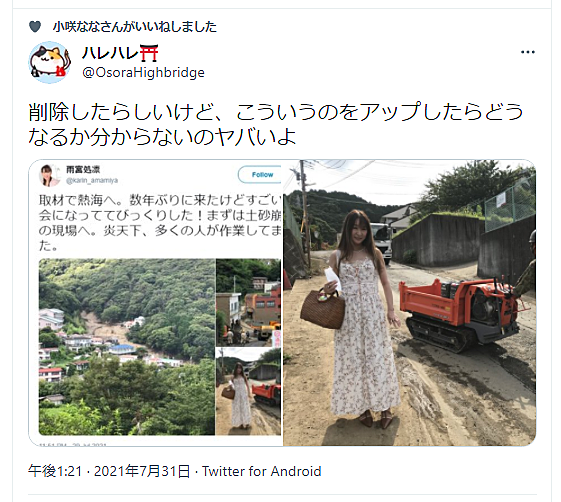Viewport: 561px width, 502px height.
Task: Open the three-dots more options menu
Action: [528, 52]
